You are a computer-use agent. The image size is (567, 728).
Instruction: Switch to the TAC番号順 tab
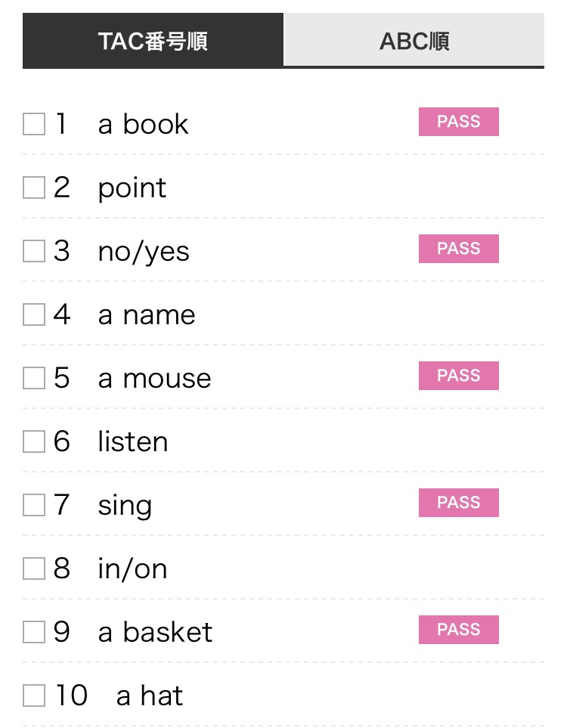point(153,41)
